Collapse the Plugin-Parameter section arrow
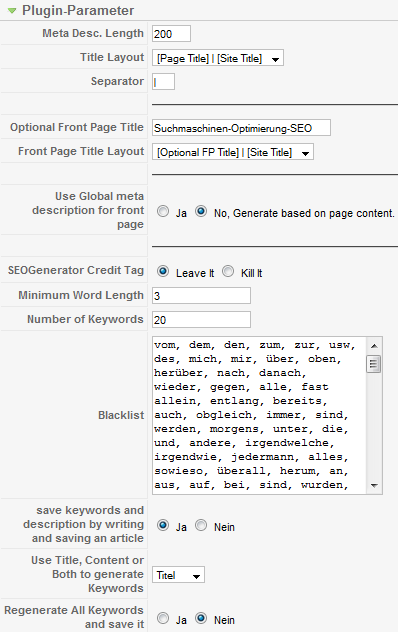 tap(12, 11)
